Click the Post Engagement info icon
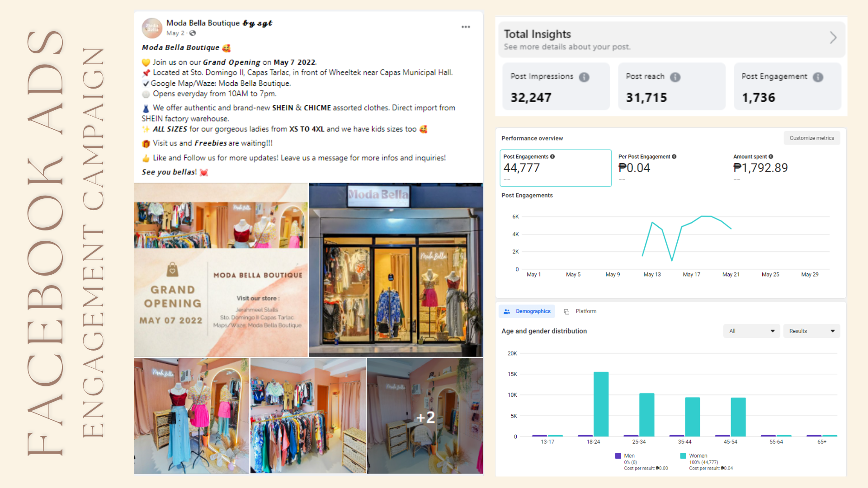 818,77
